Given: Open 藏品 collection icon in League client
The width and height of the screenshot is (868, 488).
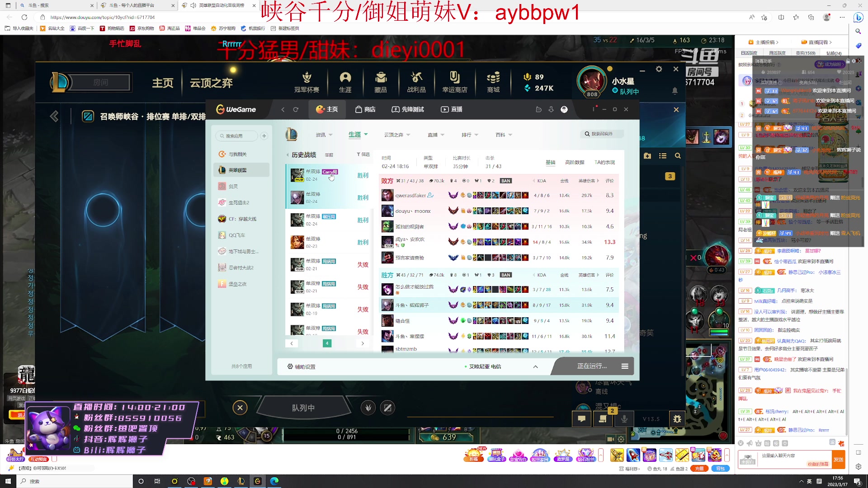Looking at the screenshot, I should 381,82.
